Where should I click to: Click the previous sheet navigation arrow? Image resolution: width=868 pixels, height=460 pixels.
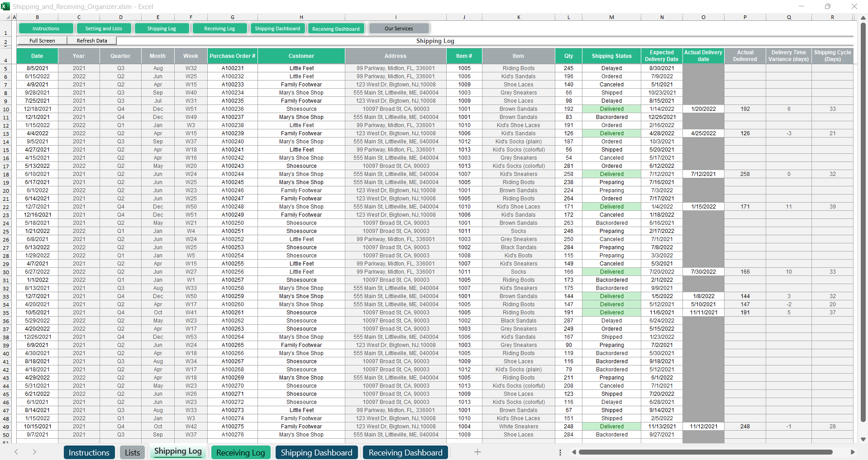[x=16, y=452]
